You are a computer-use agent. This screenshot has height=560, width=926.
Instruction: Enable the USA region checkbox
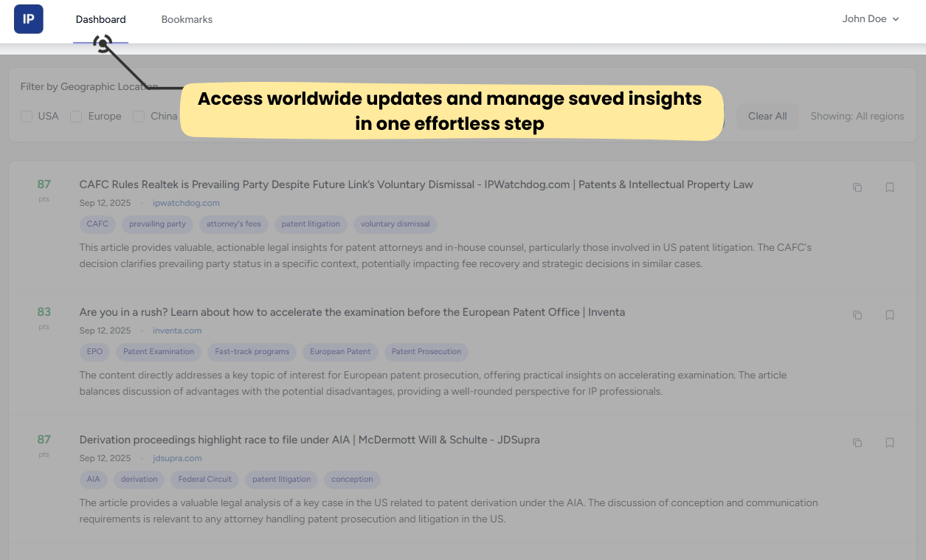(27, 117)
